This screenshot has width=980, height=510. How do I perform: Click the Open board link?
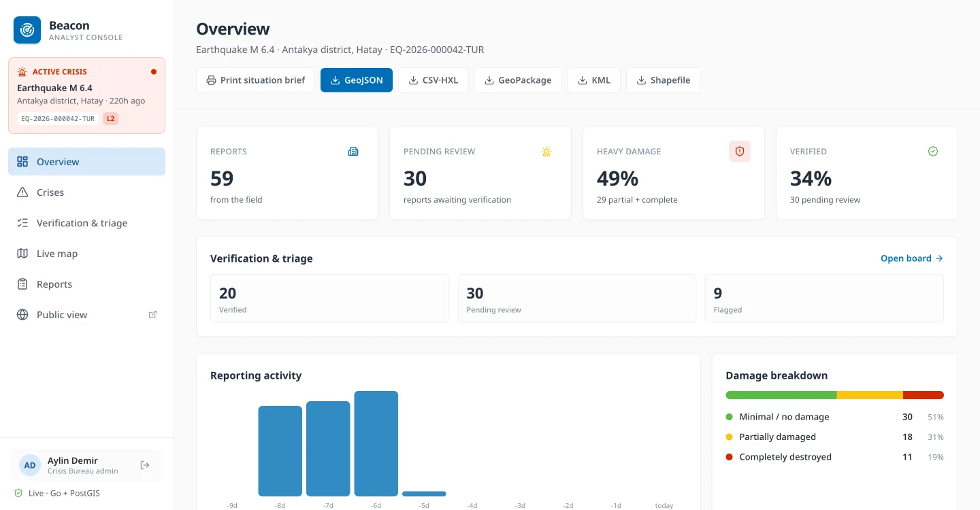coord(912,258)
